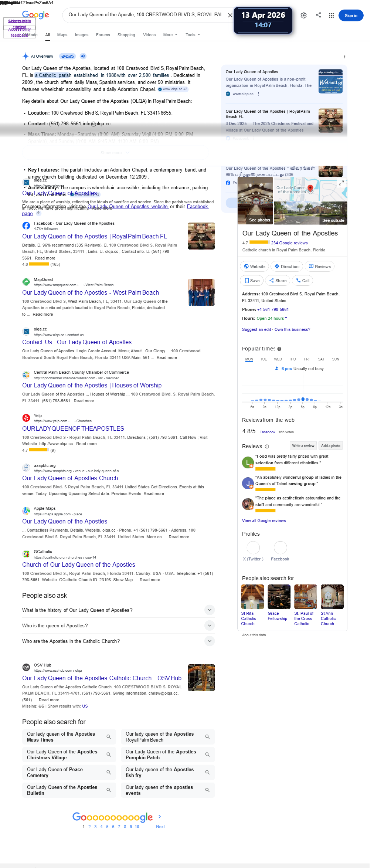374x868 pixels.
Task: Select TUE in Popular times
Action: [x=263, y=359]
